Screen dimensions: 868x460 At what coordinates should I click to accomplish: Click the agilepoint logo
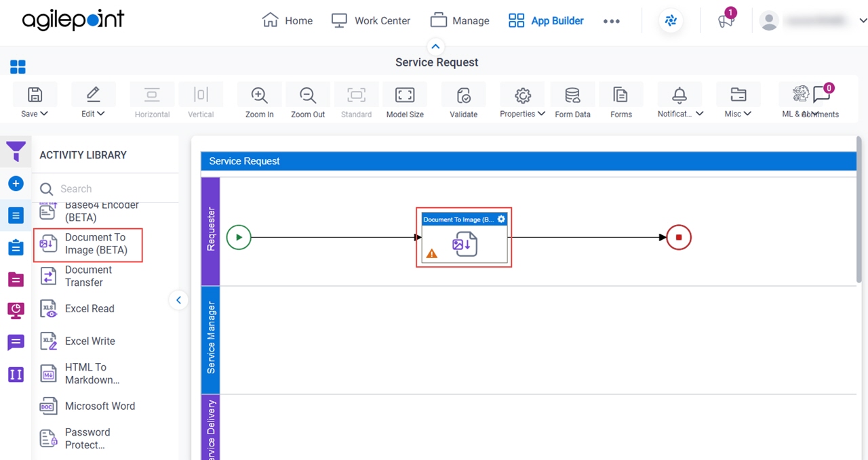click(x=73, y=21)
